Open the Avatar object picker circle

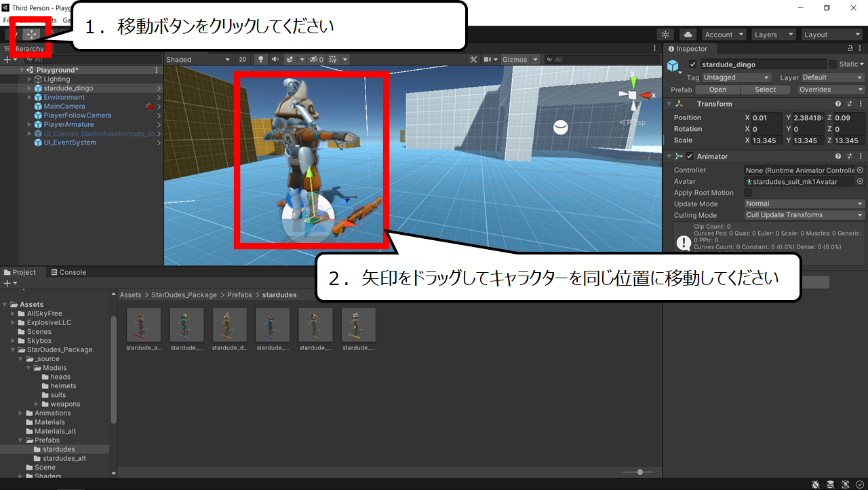click(861, 181)
